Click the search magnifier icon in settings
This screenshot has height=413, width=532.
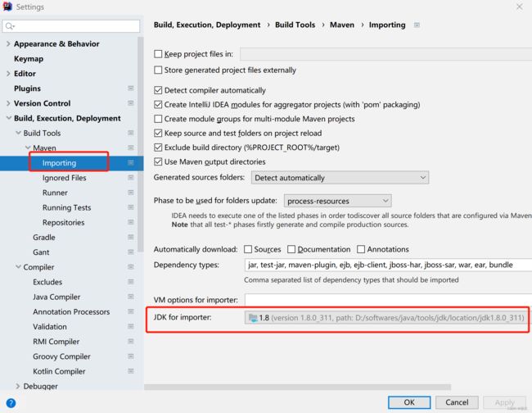(10, 26)
